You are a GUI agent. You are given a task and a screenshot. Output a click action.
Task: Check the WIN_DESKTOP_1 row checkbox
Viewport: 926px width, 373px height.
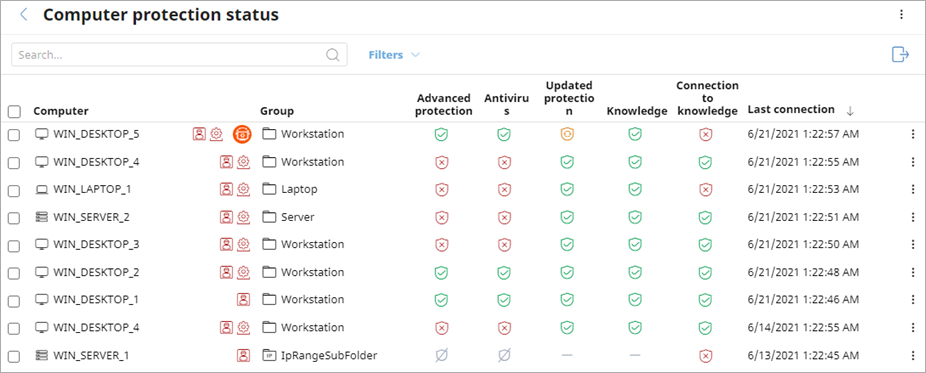pos(14,301)
